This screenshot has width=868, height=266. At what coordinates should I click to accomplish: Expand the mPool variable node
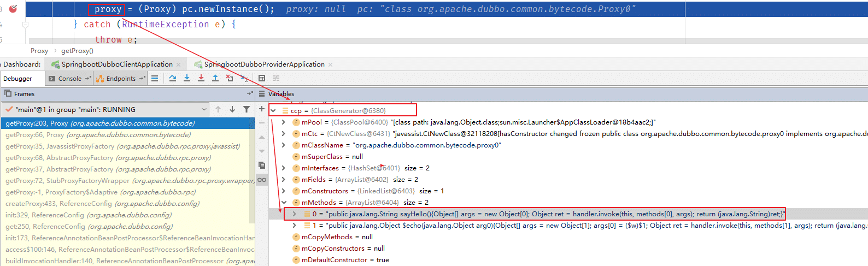283,122
